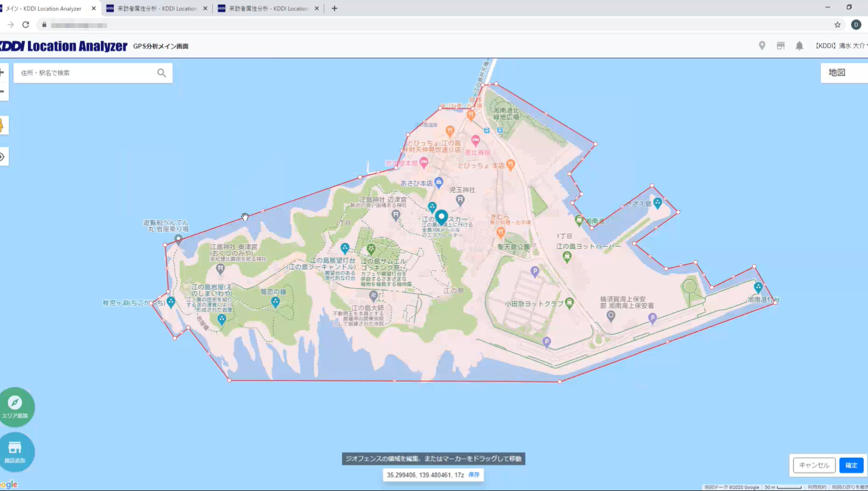
Task: Bookmark this page with star icon
Action: click(837, 25)
